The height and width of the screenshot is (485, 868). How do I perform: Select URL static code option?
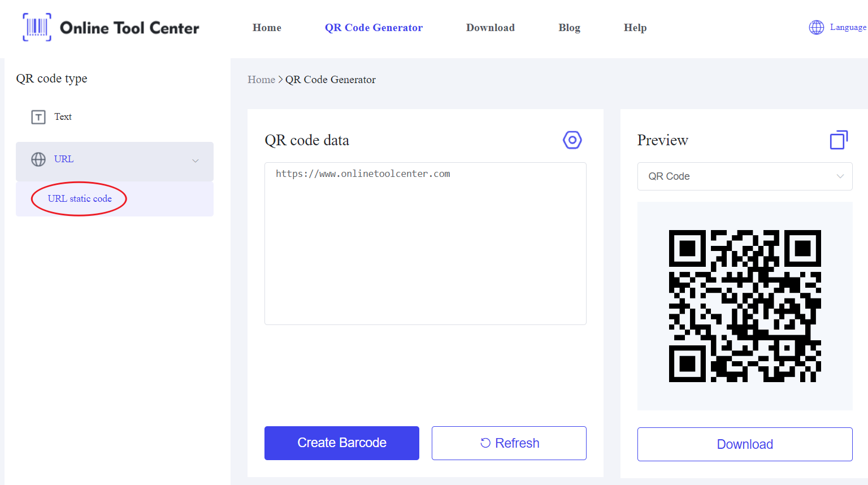[80, 198]
